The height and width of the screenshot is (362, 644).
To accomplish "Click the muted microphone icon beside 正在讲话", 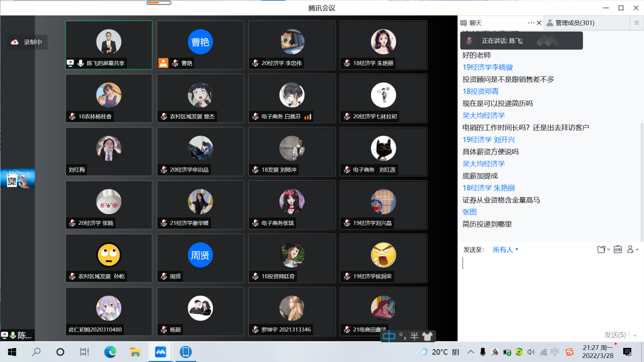I will [470, 41].
